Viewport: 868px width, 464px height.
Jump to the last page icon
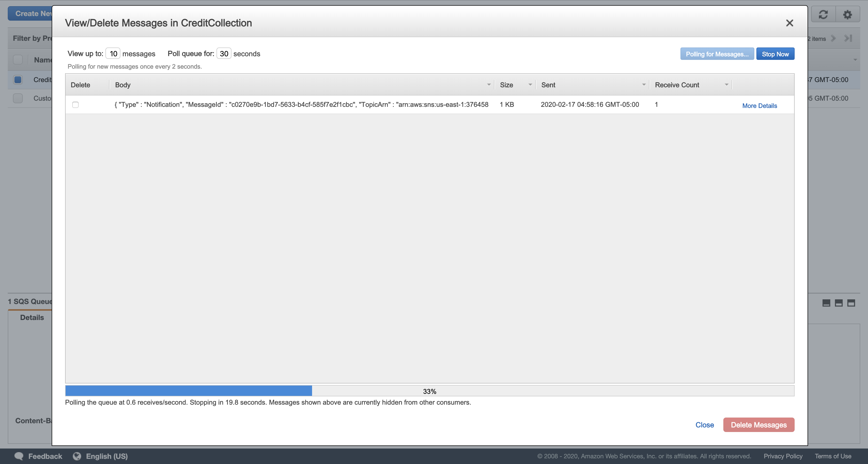click(x=848, y=38)
